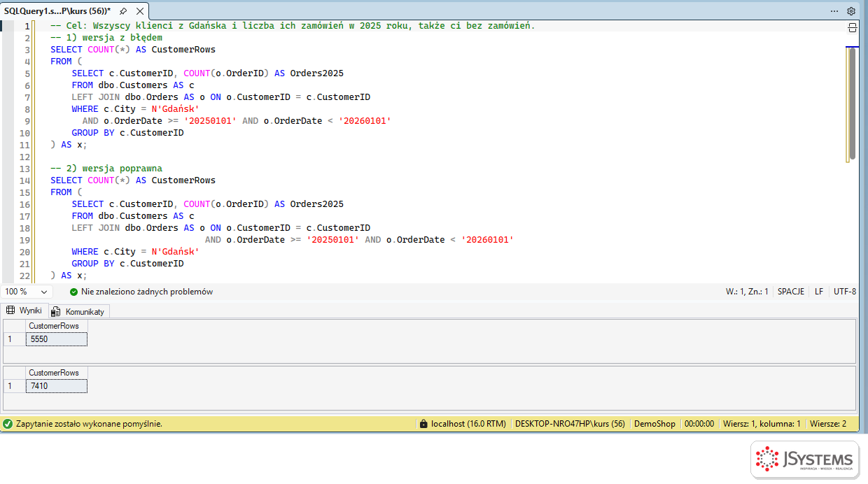Select the result cell with value 7410

(x=57, y=385)
